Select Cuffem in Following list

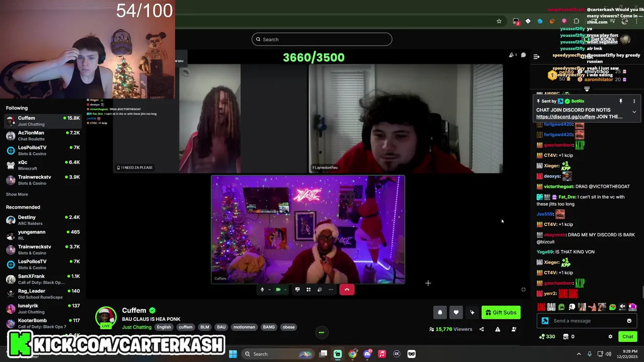pyautogui.click(x=43, y=121)
